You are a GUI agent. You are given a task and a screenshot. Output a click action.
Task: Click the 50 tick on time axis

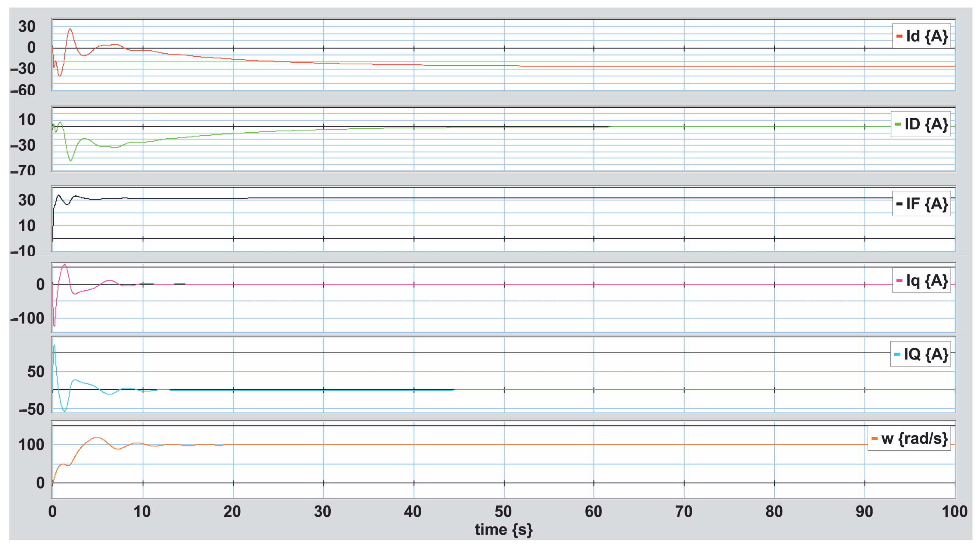[503, 512]
